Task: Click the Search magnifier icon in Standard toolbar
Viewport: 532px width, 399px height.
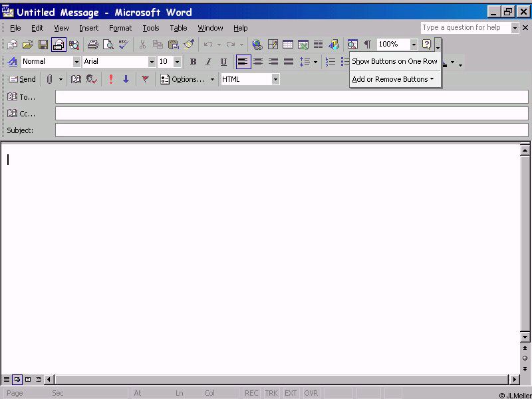Action: pos(74,45)
